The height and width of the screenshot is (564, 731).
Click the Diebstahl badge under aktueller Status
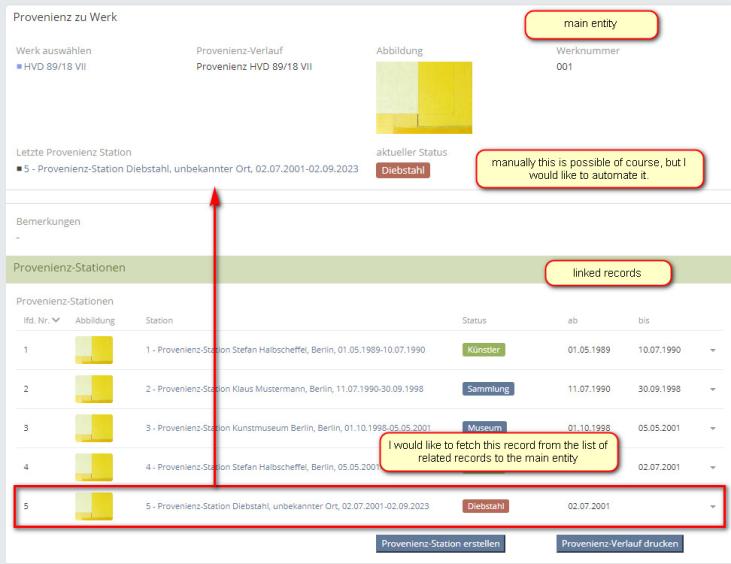[x=403, y=170]
